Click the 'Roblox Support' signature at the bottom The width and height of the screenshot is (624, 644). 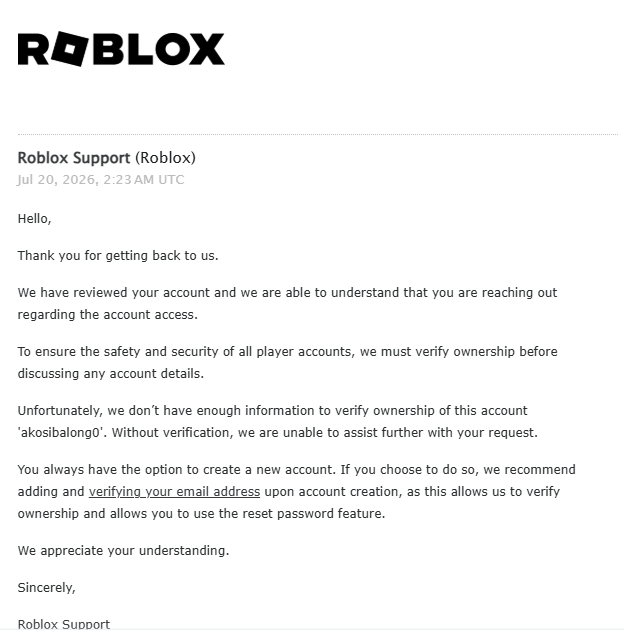pyautogui.click(x=64, y=624)
